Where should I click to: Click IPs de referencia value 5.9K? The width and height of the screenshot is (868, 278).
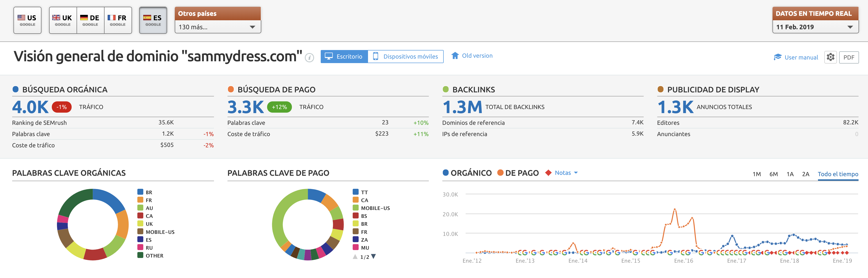(x=638, y=134)
